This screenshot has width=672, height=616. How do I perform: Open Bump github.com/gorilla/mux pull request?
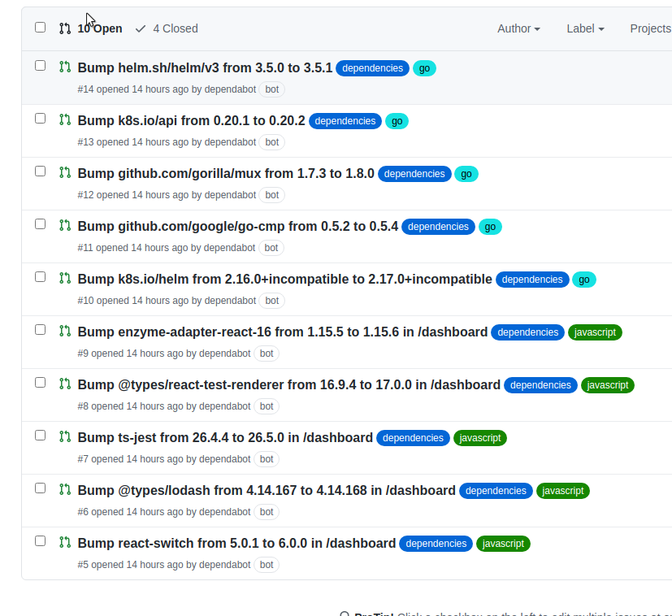[x=226, y=174]
